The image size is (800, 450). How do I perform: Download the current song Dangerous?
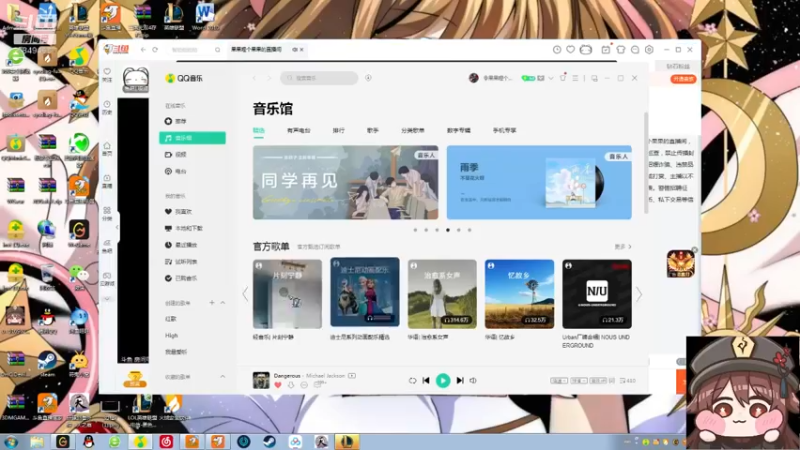[x=291, y=385]
